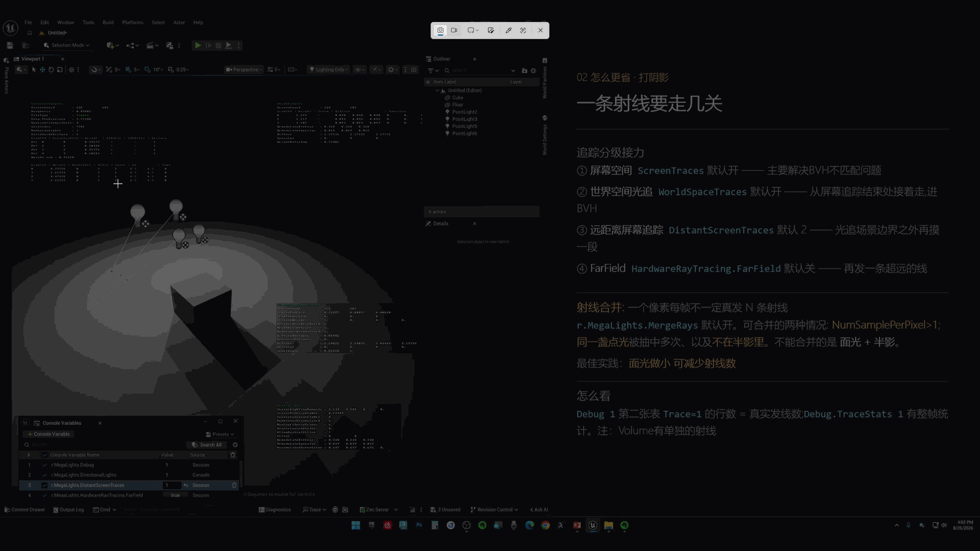Open the Output Log
This screenshot has width=980, height=551.
pyautogui.click(x=69, y=509)
